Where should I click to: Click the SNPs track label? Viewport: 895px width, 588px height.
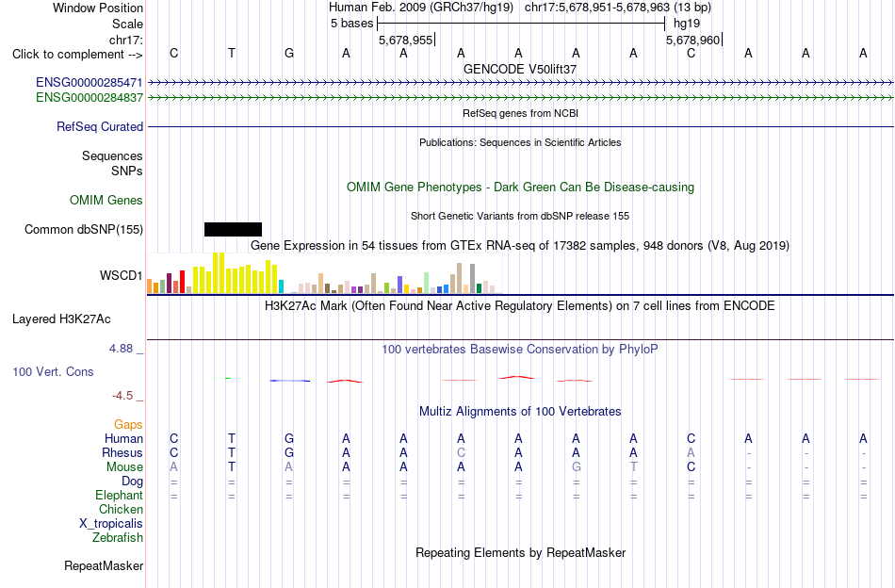[127, 171]
